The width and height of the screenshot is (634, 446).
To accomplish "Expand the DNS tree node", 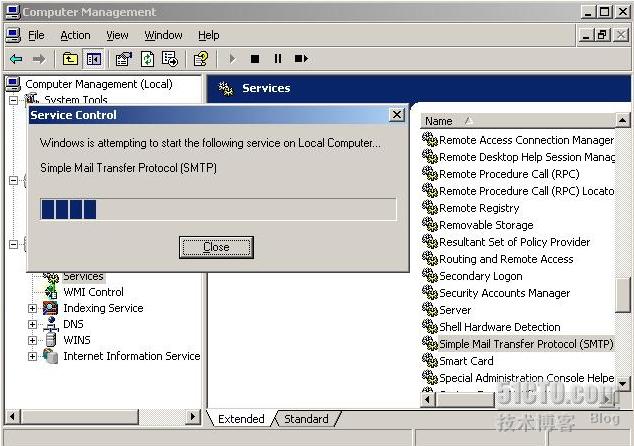I will click(x=32, y=324).
